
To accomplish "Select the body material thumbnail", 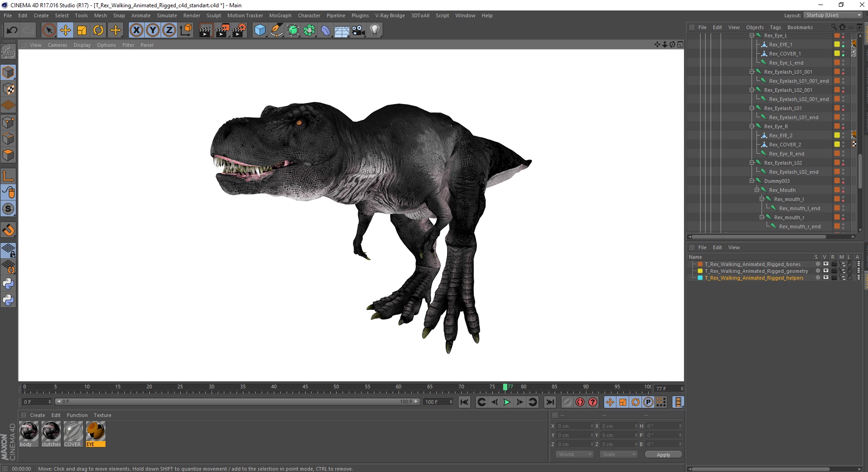I will click(29, 434).
